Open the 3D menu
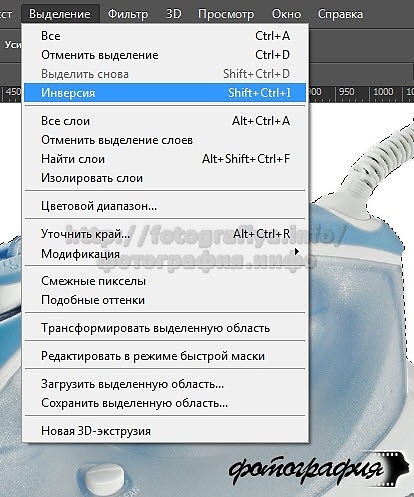 click(x=174, y=14)
